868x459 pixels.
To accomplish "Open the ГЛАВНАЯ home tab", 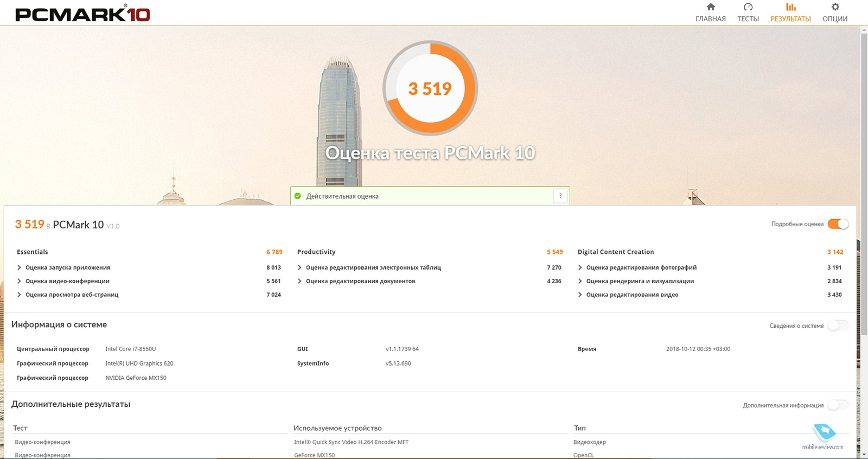I will [710, 12].
